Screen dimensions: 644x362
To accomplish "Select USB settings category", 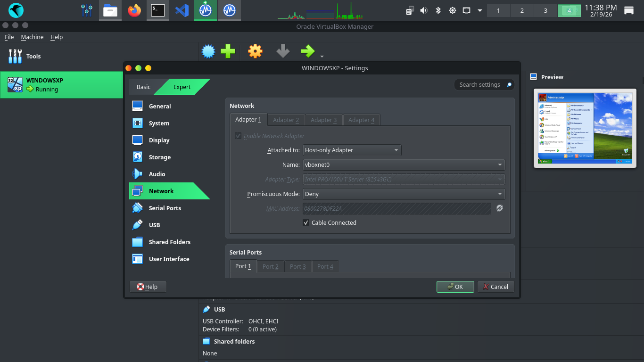I will click(154, 225).
